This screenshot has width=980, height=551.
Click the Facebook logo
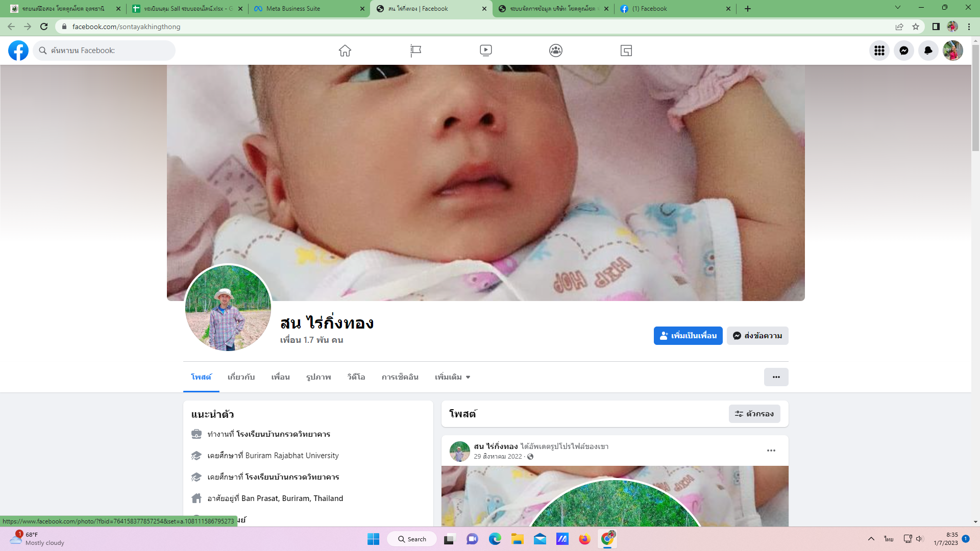click(18, 51)
